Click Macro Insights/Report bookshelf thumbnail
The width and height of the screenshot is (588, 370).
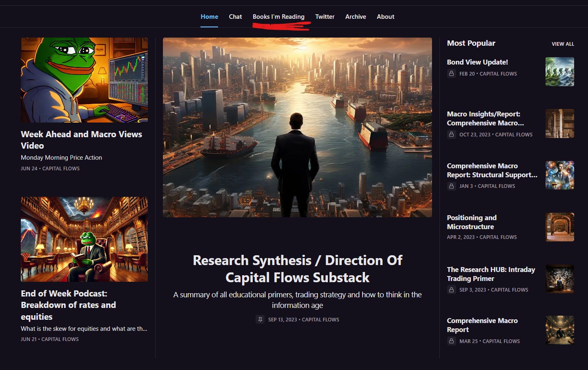[x=560, y=123]
